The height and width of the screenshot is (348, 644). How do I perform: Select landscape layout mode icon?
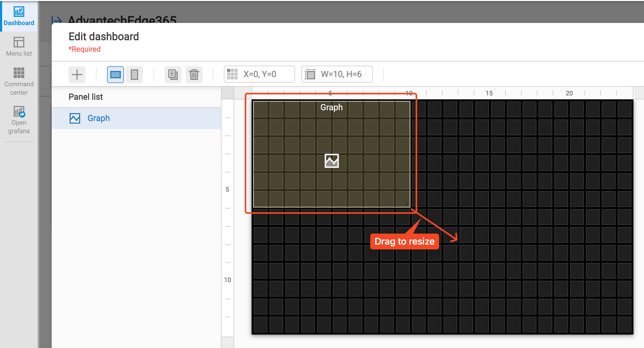point(115,75)
